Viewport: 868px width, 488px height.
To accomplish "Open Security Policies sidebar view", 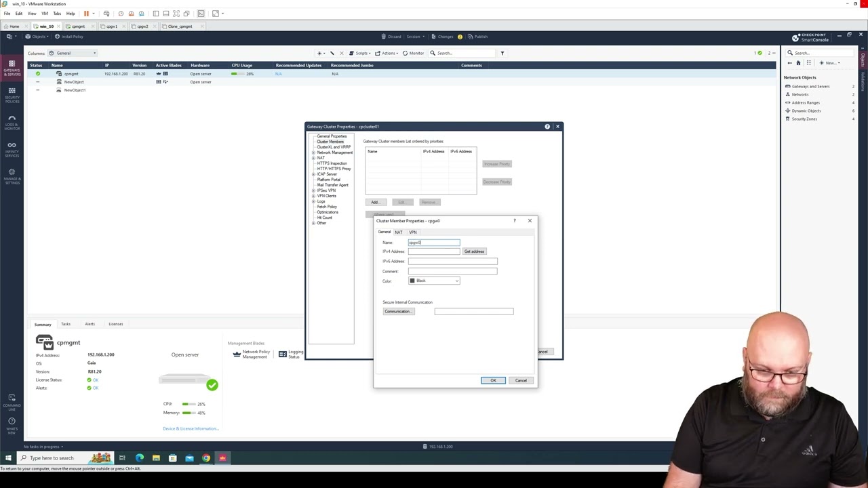I will (x=12, y=95).
